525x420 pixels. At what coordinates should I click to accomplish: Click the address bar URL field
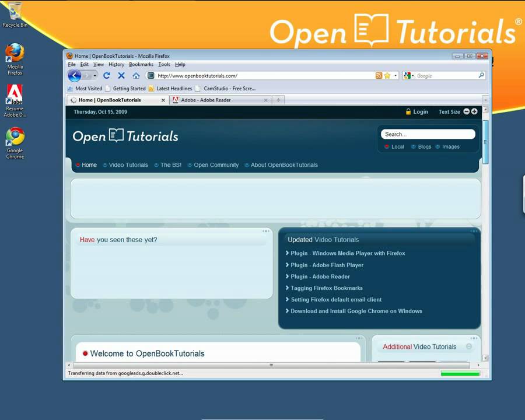click(264, 76)
